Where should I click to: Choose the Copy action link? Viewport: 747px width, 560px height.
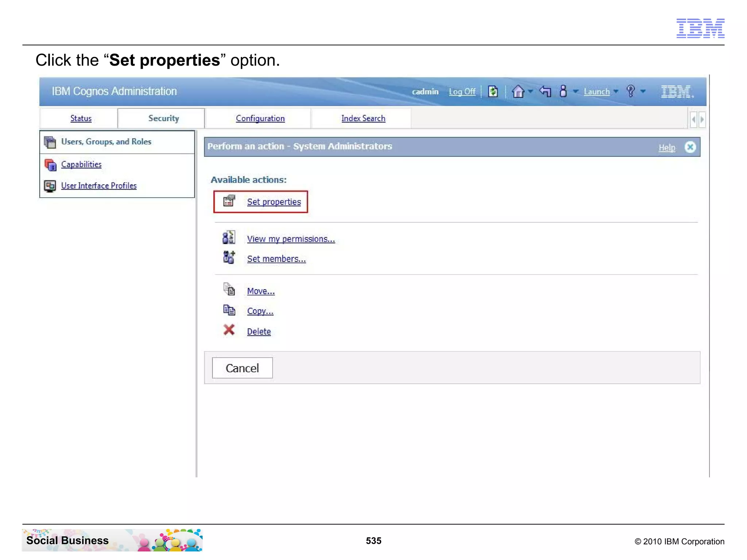260,311
